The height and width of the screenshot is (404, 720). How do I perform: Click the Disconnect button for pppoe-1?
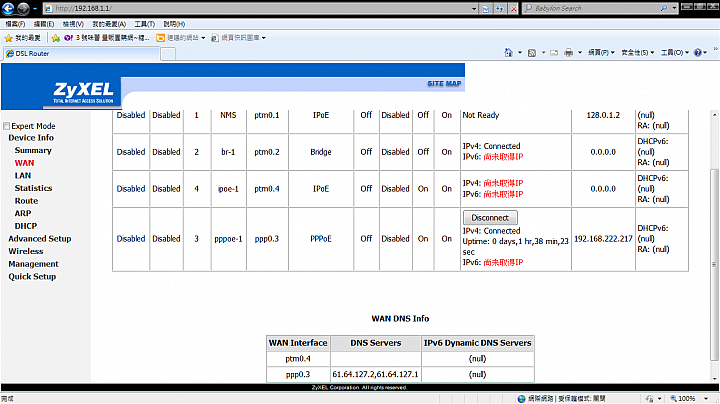[x=490, y=218]
